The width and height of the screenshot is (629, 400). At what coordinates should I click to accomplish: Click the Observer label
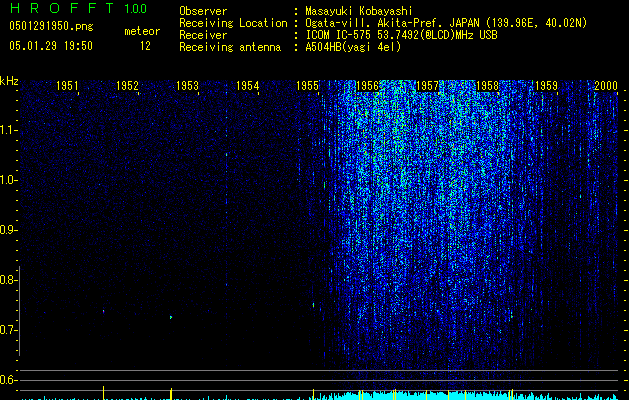[203, 11]
